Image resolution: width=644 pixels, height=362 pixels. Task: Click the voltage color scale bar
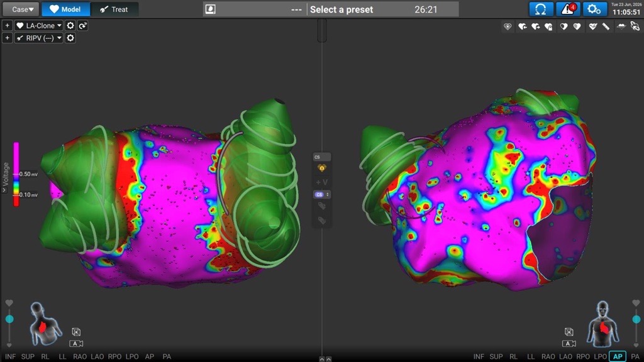16,174
